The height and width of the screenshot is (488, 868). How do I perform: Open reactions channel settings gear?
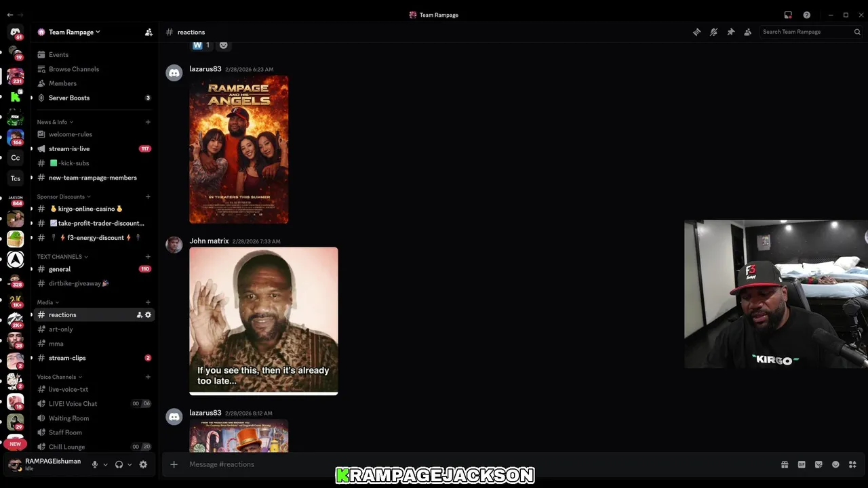click(x=148, y=314)
